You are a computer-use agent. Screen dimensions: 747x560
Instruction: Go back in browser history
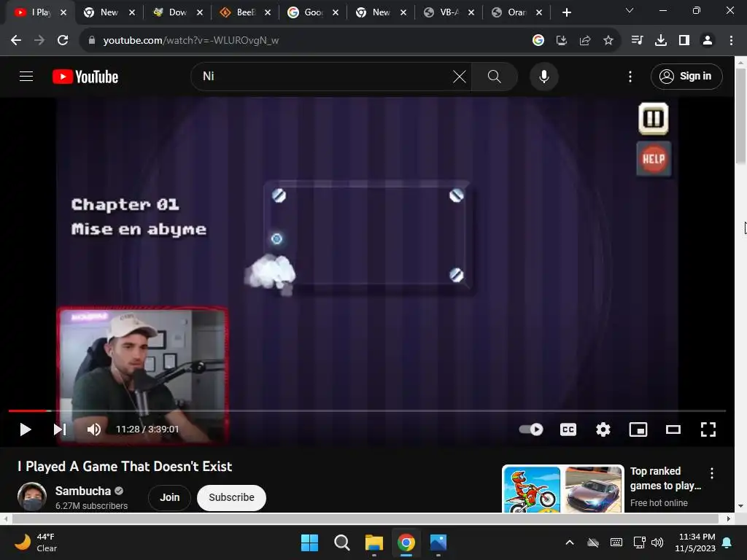click(16, 41)
